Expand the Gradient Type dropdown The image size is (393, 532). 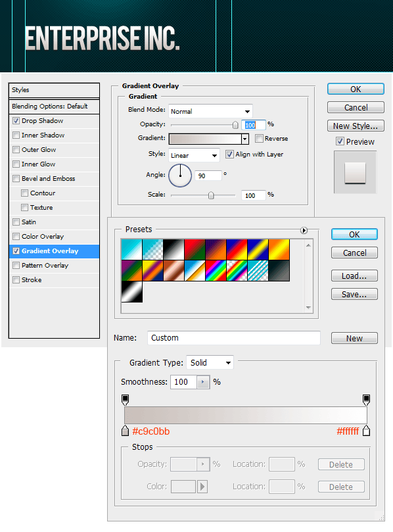(x=210, y=363)
